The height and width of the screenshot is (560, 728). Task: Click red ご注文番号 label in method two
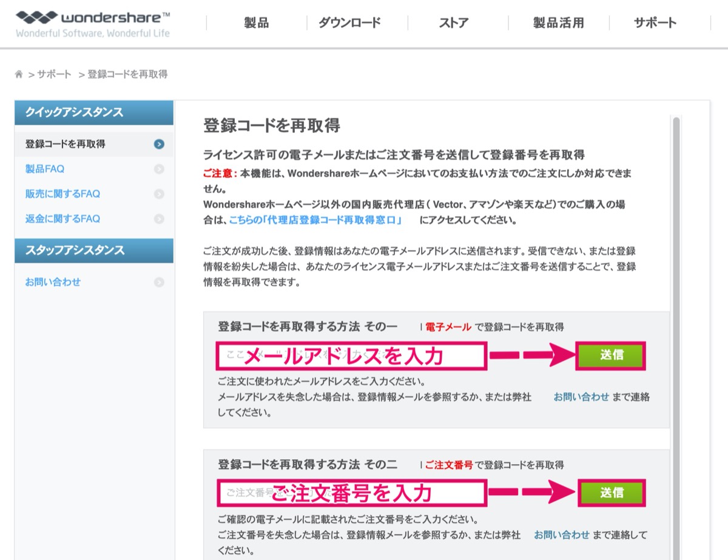tap(449, 465)
